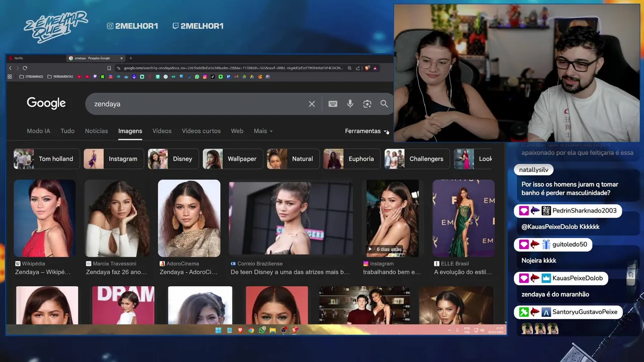The height and width of the screenshot is (362, 644).
Task: Open the apps grid icon in bookmarks bar
Action: click(10, 76)
